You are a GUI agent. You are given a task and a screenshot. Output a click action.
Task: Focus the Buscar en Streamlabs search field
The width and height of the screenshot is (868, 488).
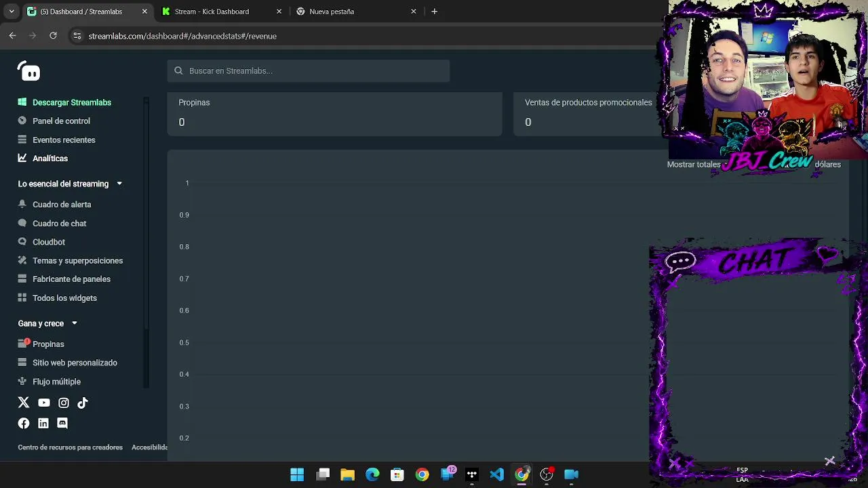pyautogui.click(x=309, y=70)
